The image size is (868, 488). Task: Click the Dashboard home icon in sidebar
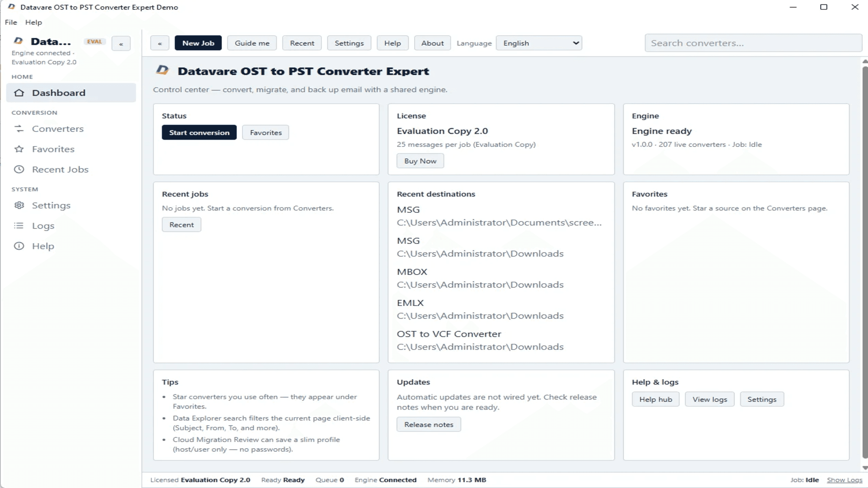point(19,93)
